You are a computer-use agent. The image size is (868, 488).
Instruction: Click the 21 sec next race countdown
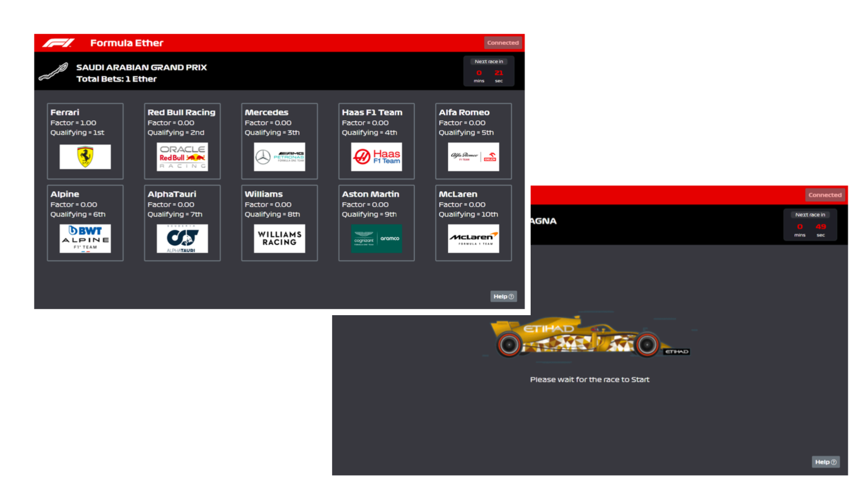tap(498, 73)
